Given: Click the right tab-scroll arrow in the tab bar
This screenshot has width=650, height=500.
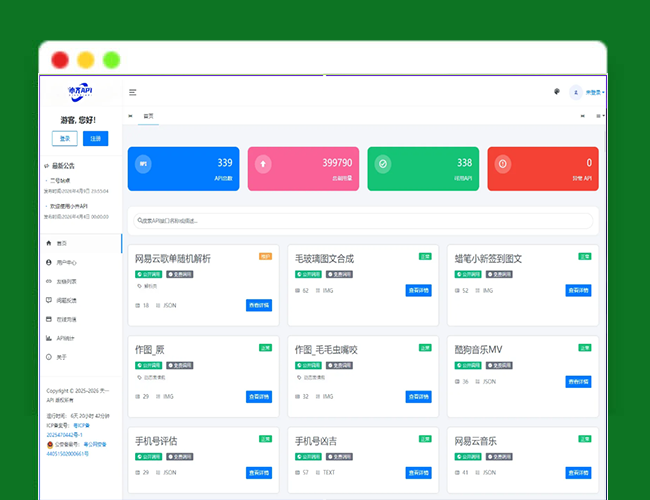Looking at the screenshot, I should click(582, 116).
